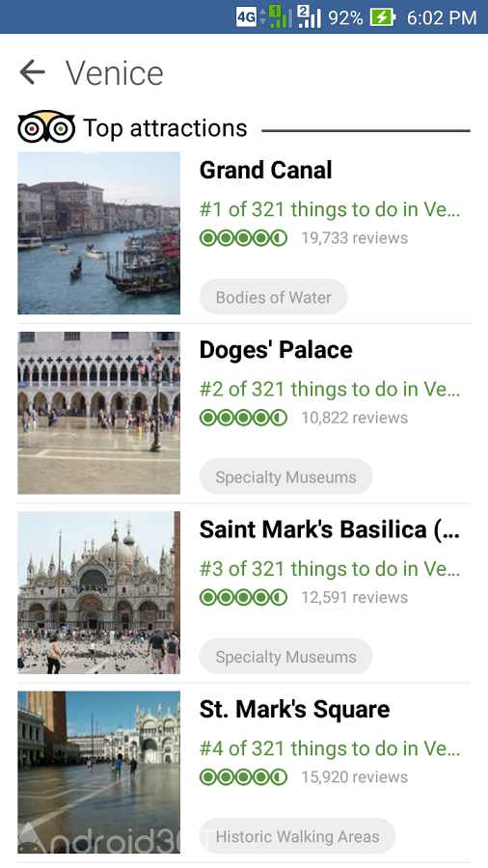Open the #4 of 321 things ranking
This screenshot has height=868, width=488.
(330, 748)
